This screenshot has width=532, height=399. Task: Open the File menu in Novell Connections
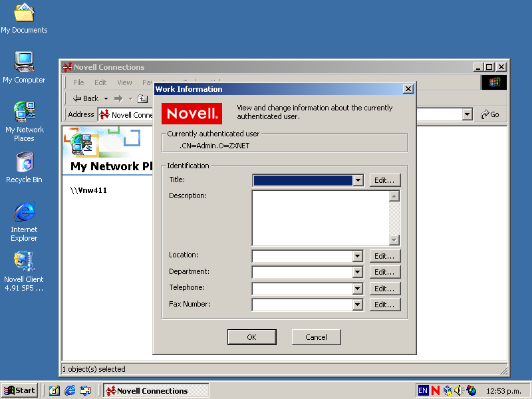[78, 82]
